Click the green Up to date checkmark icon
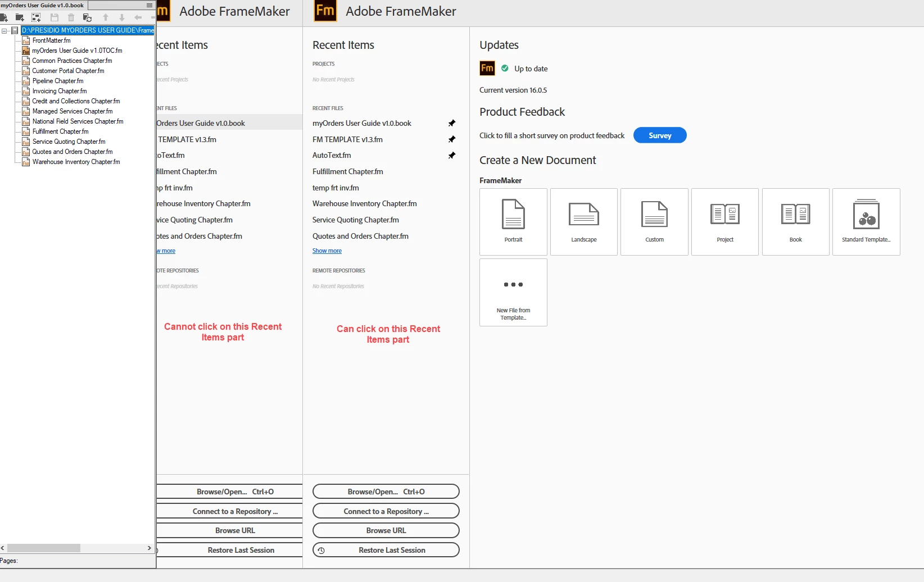The image size is (924, 582). point(505,69)
